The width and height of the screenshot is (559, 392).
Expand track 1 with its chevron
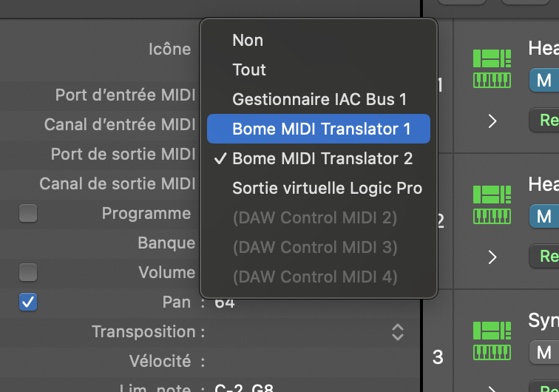pyautogui.click(x=493, y=121)
